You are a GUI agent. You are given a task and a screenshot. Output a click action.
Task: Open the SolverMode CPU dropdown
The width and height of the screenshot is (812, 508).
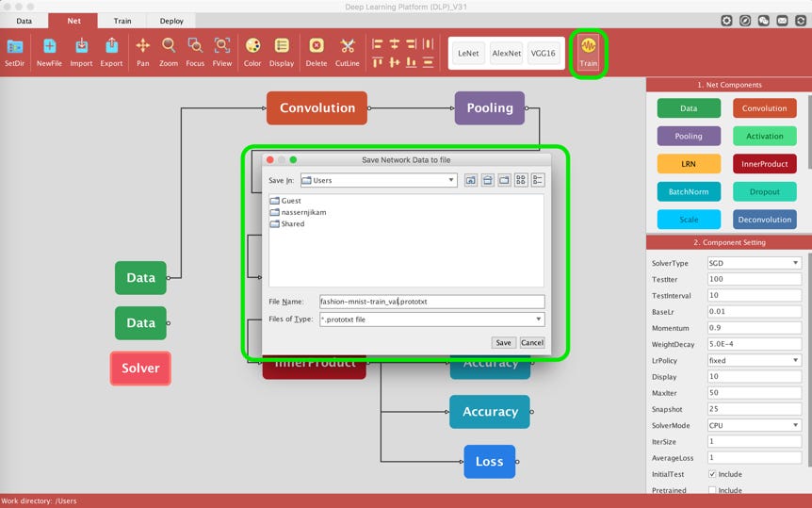pos(755,425)
